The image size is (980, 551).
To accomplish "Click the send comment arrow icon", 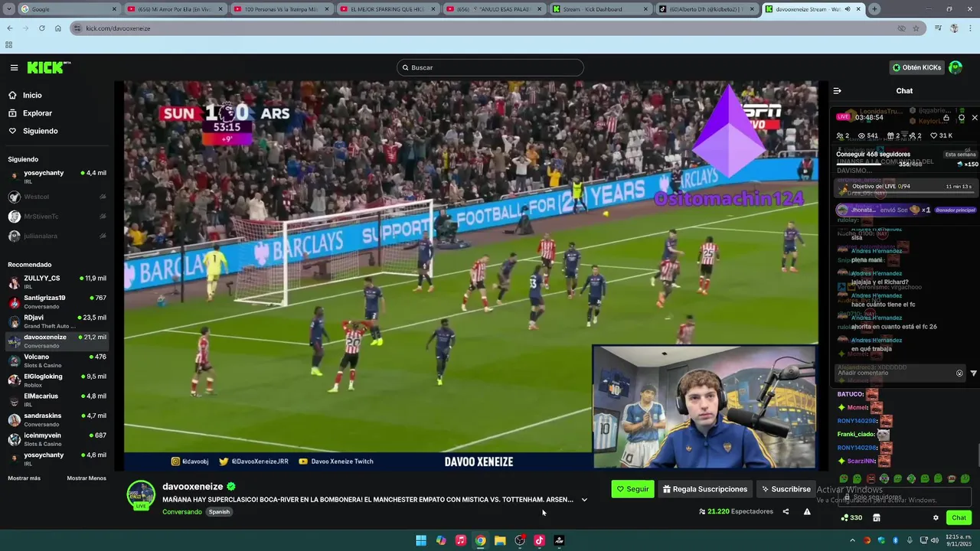I will (973, 373).
